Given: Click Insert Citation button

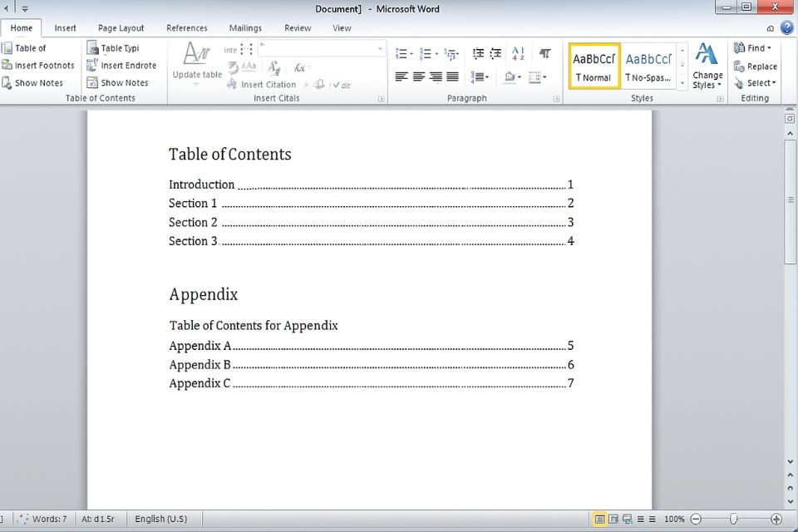Looking at the screenshot, I should tap(268, 85).
